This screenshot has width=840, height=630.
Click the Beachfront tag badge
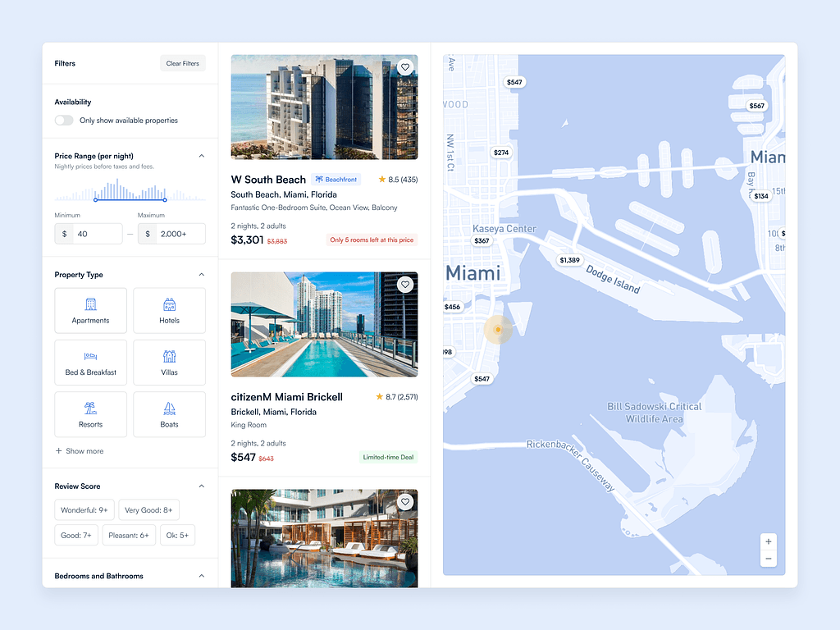[x=336, y=180]
